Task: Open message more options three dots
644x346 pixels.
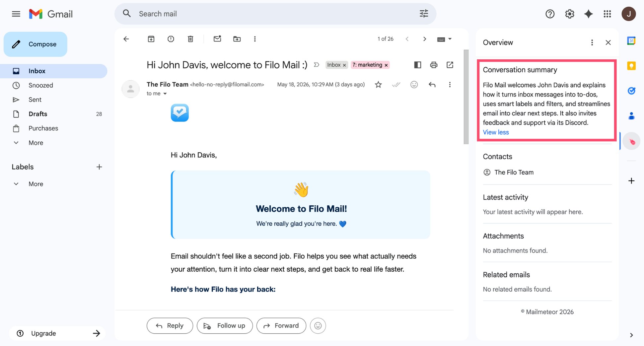Action: pyautogui.click(x=450, y=85)
